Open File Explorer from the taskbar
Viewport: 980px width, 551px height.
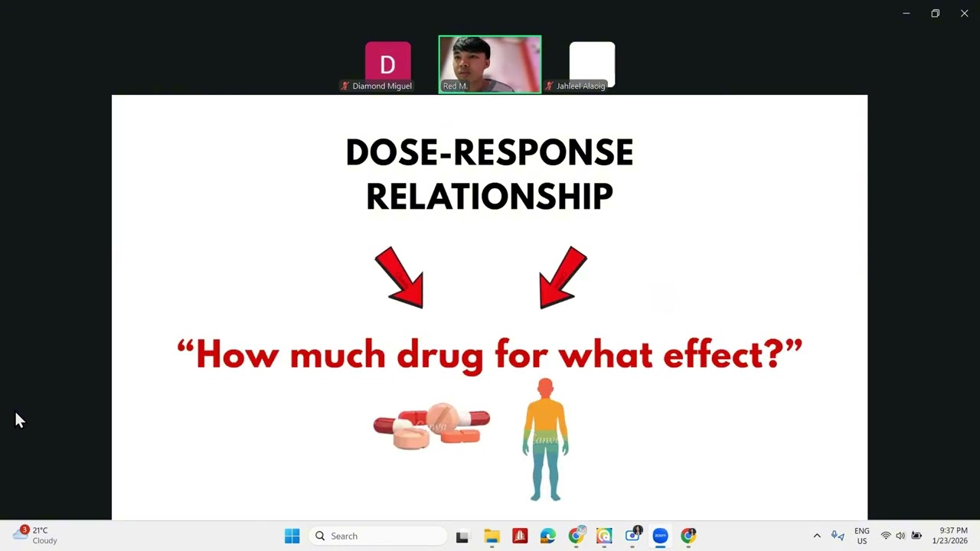click(492, 536)
